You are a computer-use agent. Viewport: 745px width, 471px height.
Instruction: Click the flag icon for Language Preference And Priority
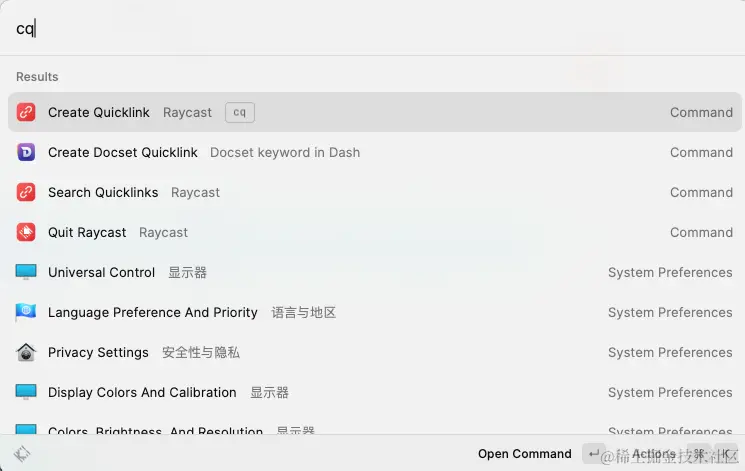[26, 312]
